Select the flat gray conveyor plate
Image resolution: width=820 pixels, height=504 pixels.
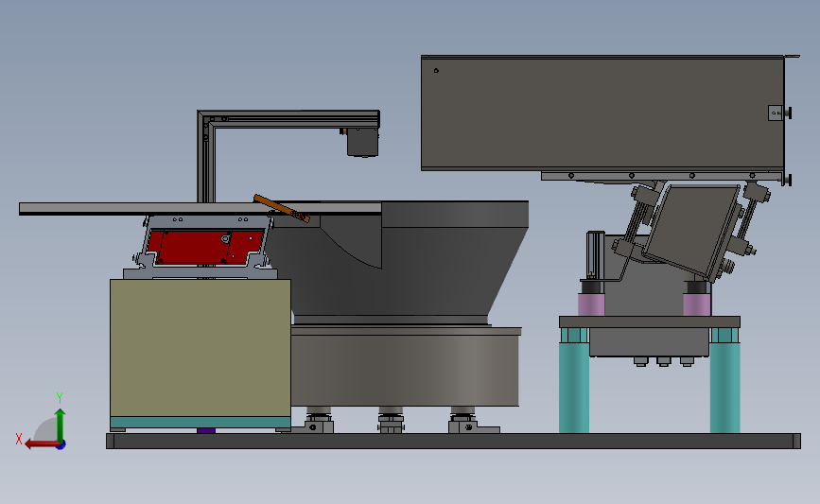(x=201, y=208)
